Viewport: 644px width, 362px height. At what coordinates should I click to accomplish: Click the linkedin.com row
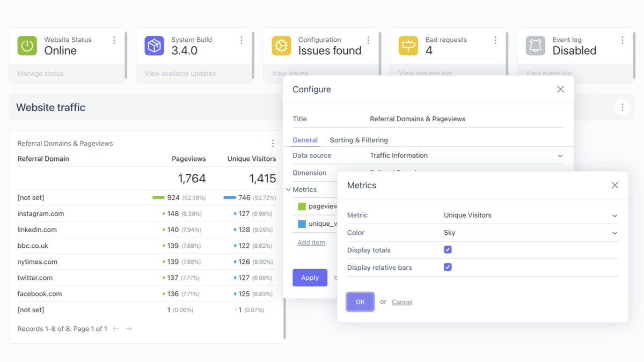pos(147,230)
